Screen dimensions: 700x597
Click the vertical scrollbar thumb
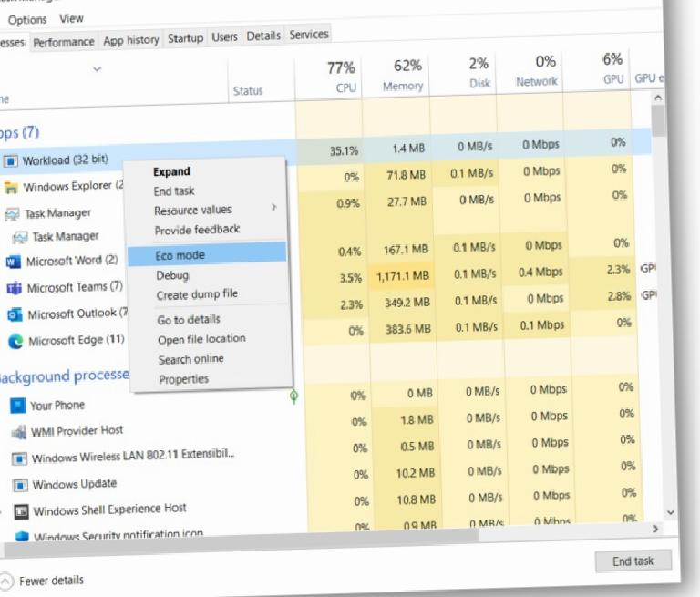(x=658, y=121)
